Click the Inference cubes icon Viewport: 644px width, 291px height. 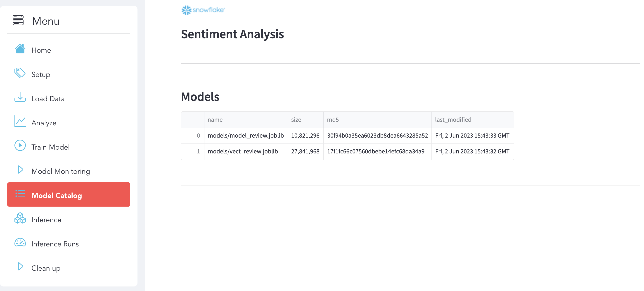point(20,218)
